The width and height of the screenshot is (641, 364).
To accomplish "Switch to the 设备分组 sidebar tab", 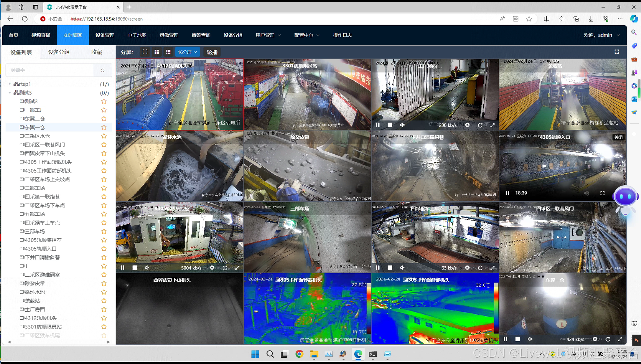I will (59, 52).
